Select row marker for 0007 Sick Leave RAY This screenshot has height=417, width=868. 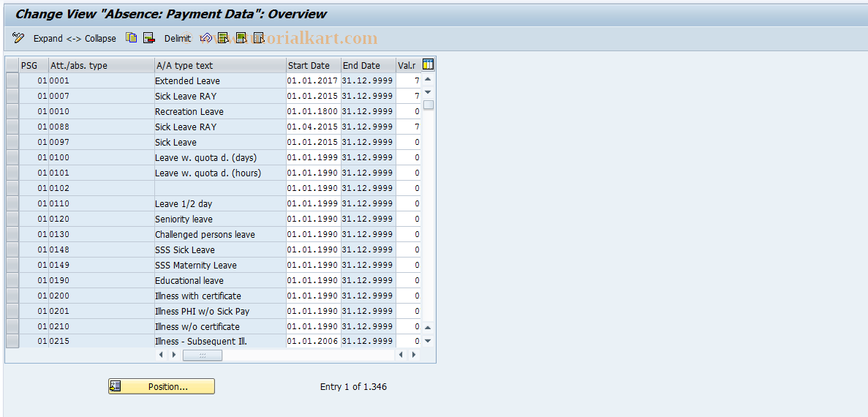[12, 96]
